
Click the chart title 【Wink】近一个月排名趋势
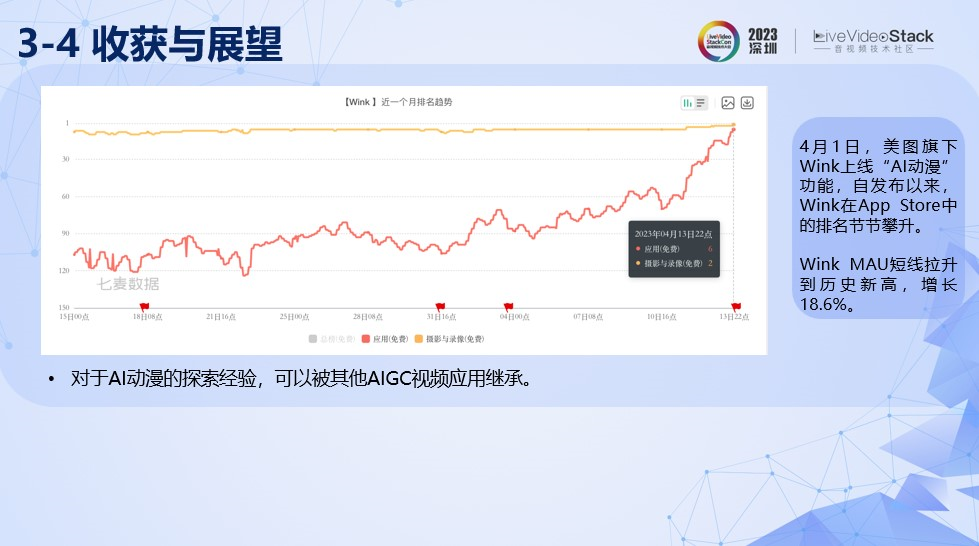pyautogui.click(x=398, y=102)
